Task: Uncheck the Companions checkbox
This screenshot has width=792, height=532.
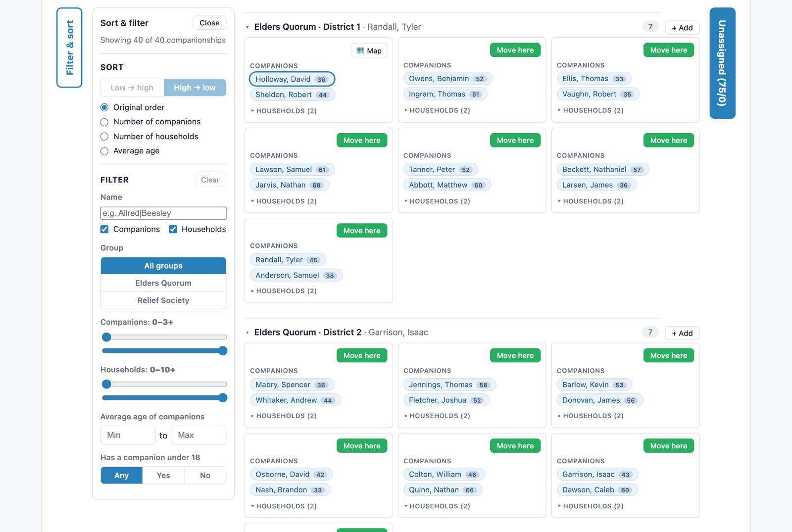Action: 104,229
